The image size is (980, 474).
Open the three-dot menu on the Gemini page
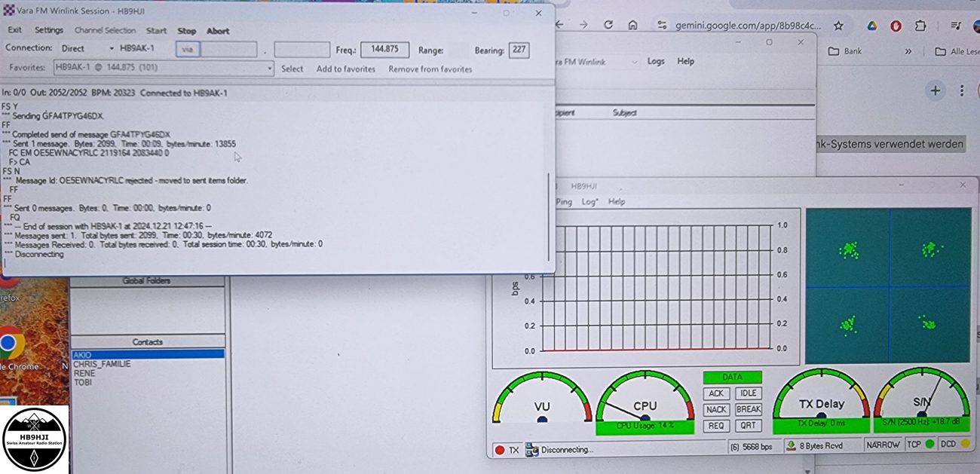click(962, 90)
